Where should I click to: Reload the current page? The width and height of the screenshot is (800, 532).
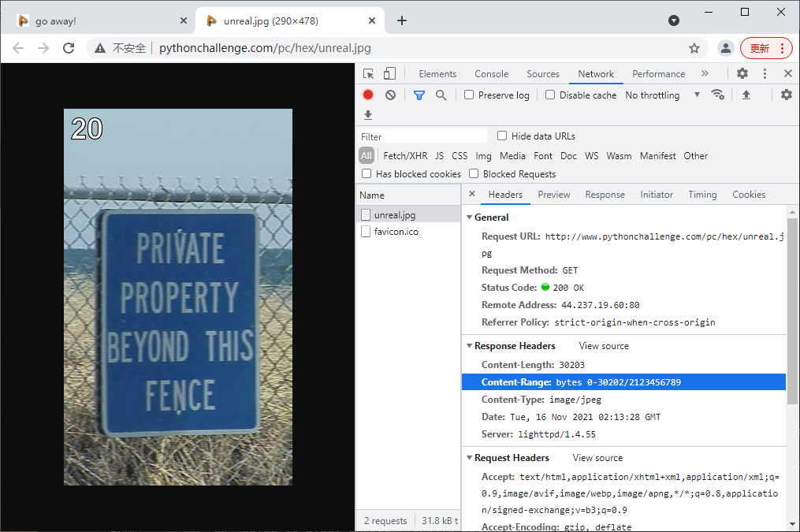(x=69, y=48)
